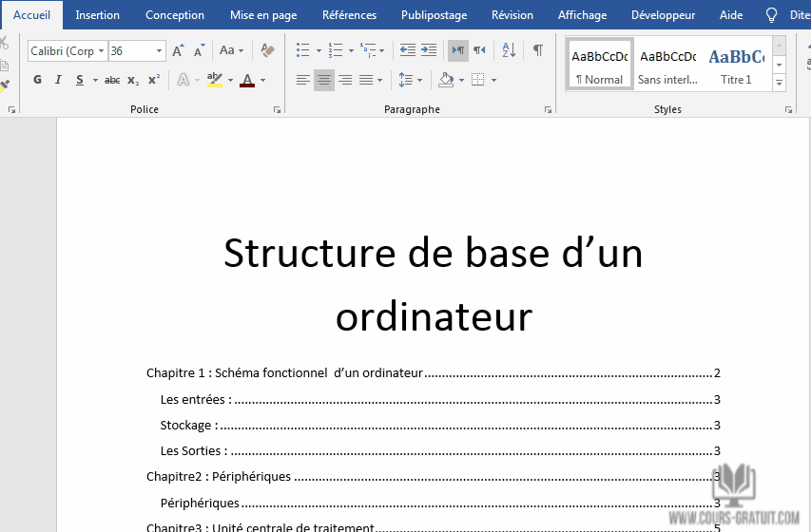Align text to the left
This screenshot has height=532, width=811.
303,80
